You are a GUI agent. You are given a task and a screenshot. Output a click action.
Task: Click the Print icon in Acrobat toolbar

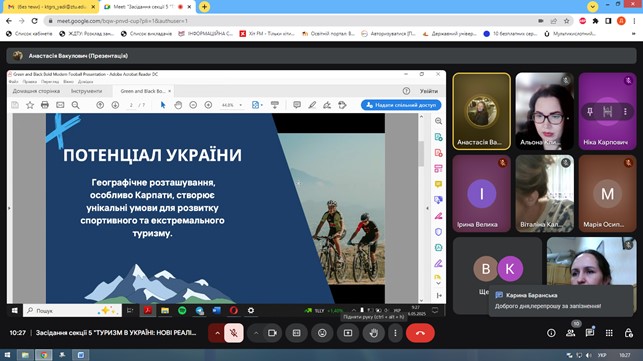coord(45,105)
